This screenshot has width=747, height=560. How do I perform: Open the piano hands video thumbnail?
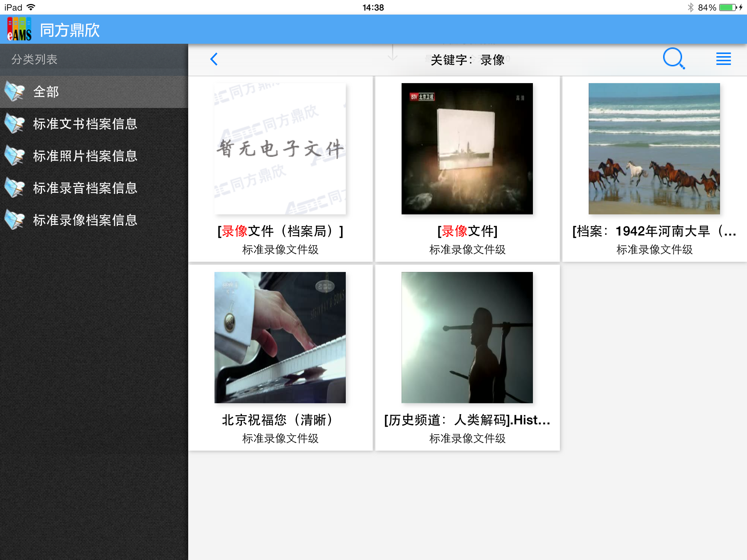[x=280, y=338]
